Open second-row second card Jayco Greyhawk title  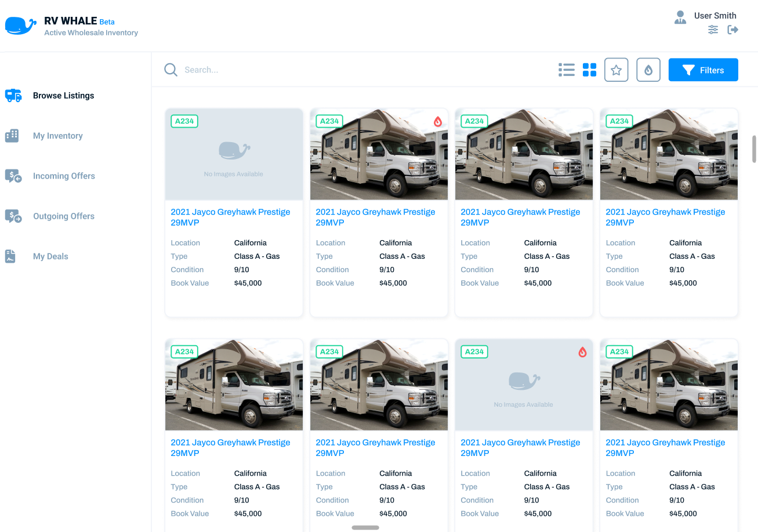375,447
